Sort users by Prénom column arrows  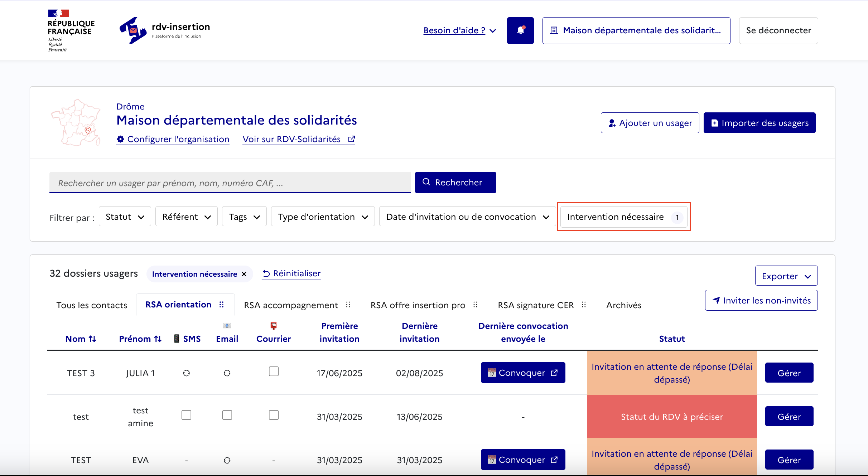pyautogui.click(x=158, y=339)
